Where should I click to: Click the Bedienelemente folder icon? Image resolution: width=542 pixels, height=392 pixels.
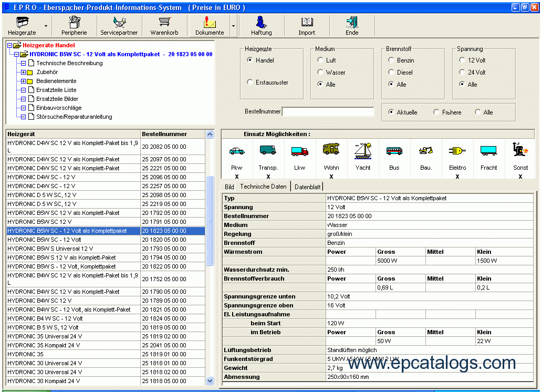pyautogui.click(x=30, y=81)
